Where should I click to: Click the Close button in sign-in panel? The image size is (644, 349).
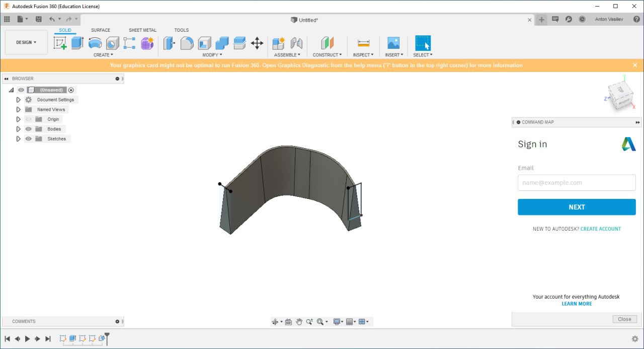(624, 319)
